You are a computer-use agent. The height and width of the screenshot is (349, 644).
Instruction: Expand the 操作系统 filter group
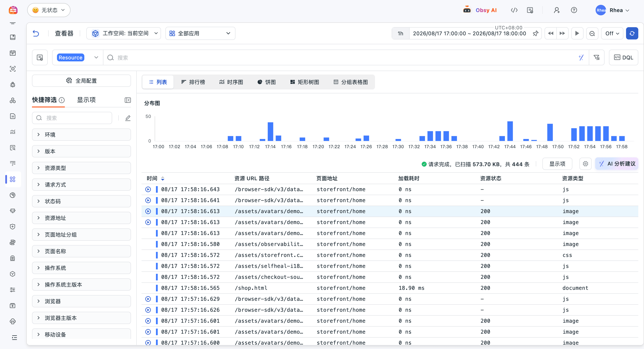pos(81,268)
